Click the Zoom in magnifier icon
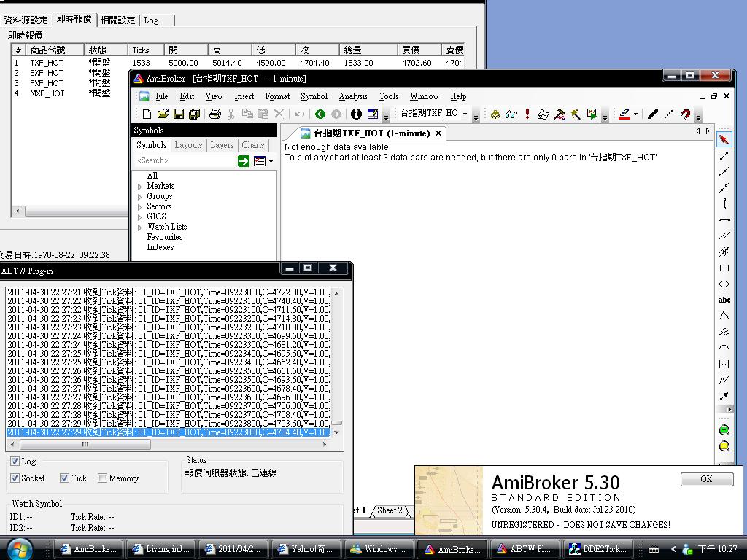This screenshot has height=560, width=747. 724,430
